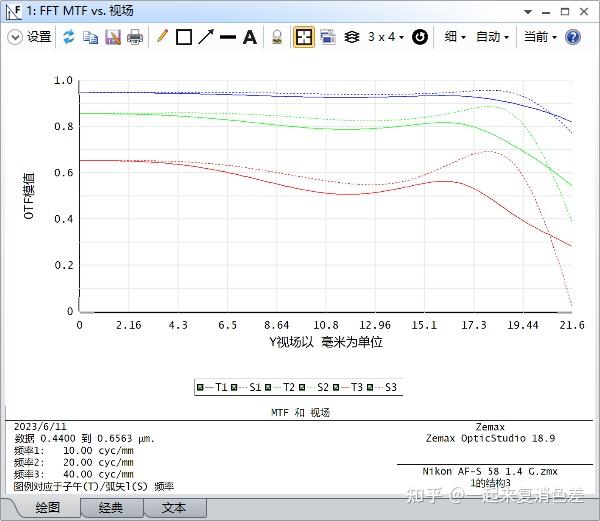Close the FFT MTF window
This screenshot has width=600, height=521.
pos(584,12)
